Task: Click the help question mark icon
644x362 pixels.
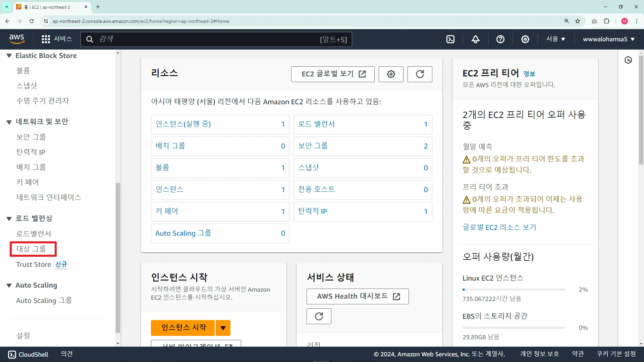Action: pyautogui.click(x=500, y=39)
